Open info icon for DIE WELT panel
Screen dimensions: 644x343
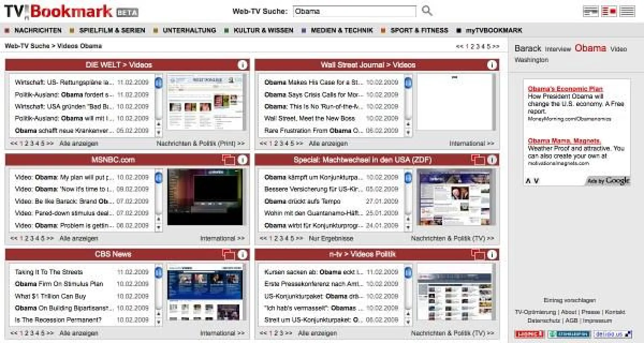(243, 65)
